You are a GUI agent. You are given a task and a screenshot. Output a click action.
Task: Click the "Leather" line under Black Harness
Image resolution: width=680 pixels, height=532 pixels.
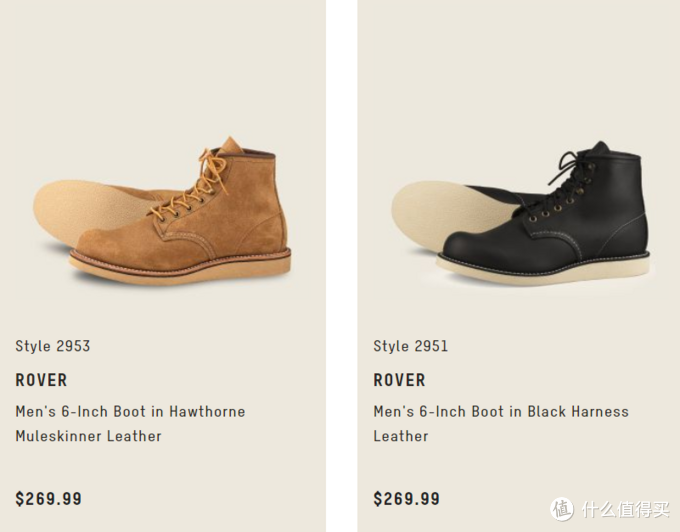tap(401, 436)
